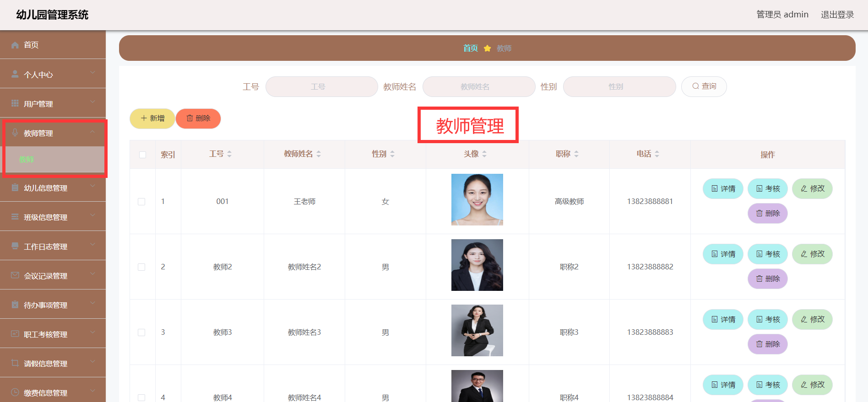
Task: Focus the 性别 search input
Action: coord(619,86)
